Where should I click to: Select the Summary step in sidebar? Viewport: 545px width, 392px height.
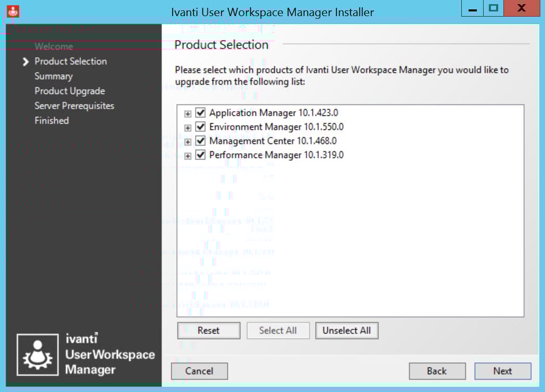(x=54, y=76)
